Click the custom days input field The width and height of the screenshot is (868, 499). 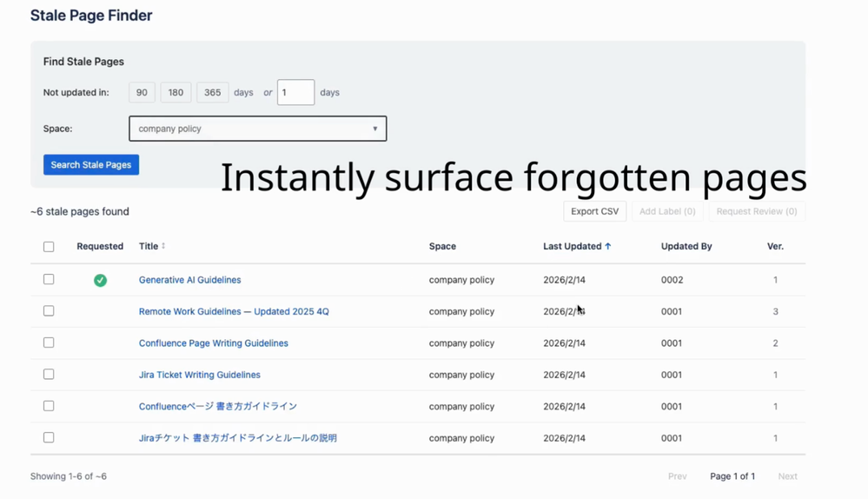click(x=295, y=92)
